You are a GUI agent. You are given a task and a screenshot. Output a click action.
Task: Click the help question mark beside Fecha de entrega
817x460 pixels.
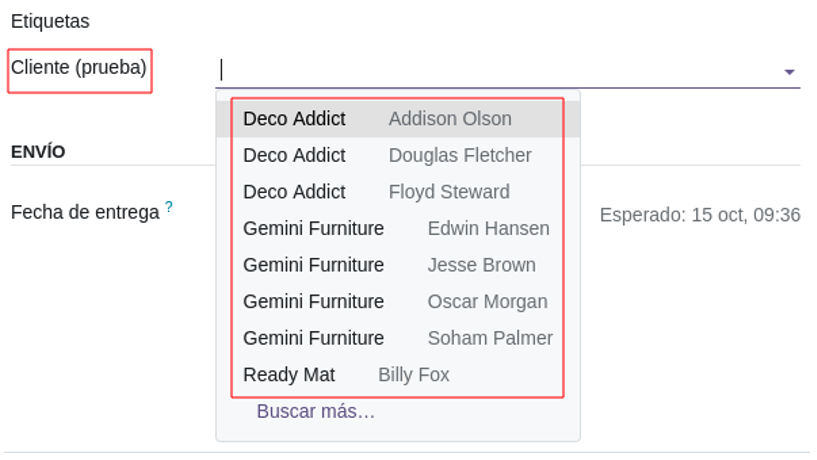(x=169, y=208)
